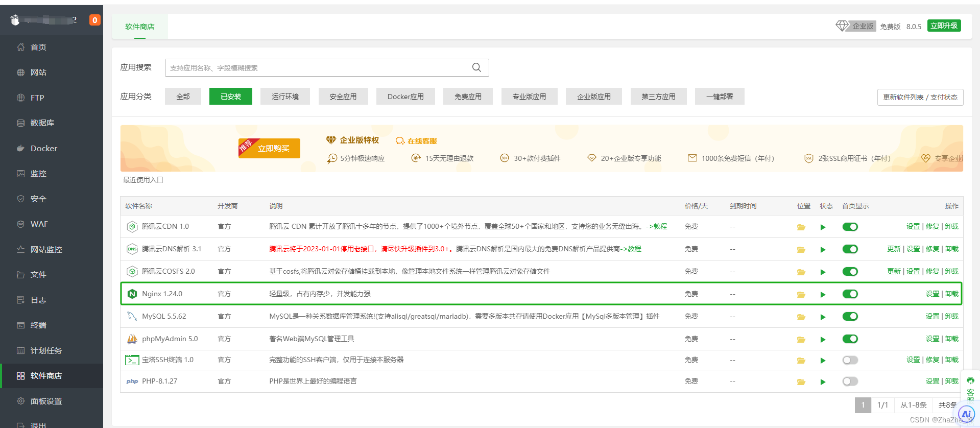Click the 立即购买 banner button
Viewport: 980px width, 428px height.
point(269,148)
